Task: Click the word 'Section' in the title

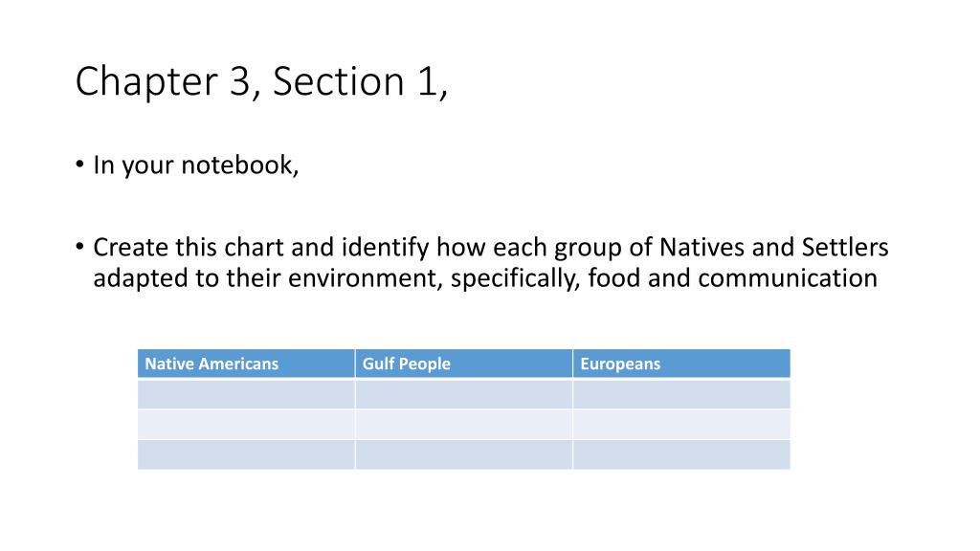Action: coord(338,81)
